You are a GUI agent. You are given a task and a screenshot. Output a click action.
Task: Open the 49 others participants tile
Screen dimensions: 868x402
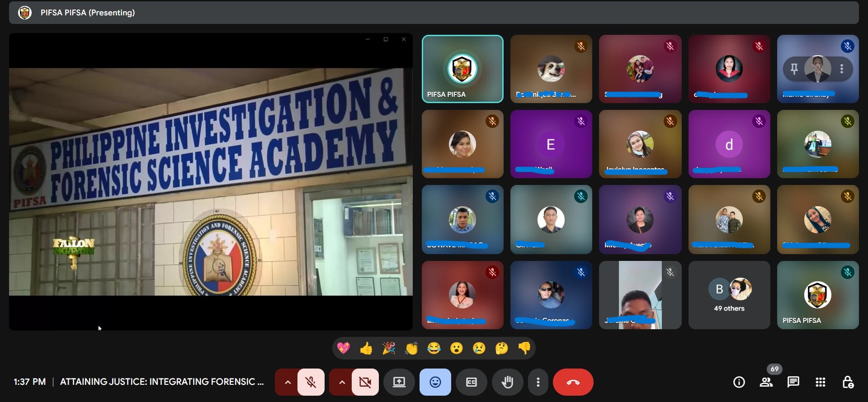pyautogui.click(x=729, y=295)
